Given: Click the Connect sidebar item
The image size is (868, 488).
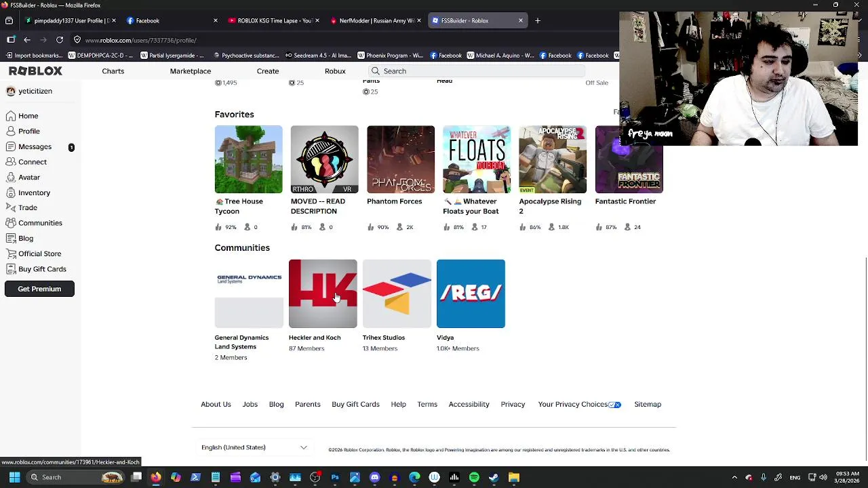Looking at the screenshot, I should pyautogui.click(x=33, y=162).
